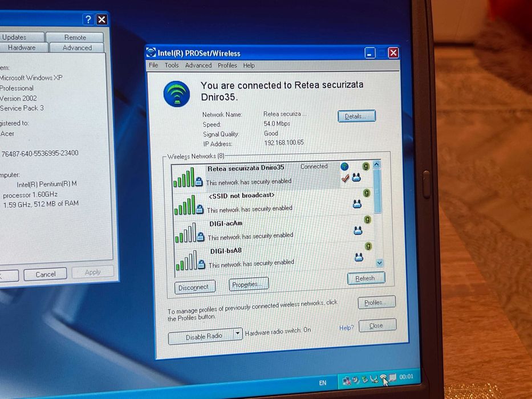Click 802.11g band icon for DIGI-acAm
Viewport: 532px width, 399px height.
click(x=367, y=219)
